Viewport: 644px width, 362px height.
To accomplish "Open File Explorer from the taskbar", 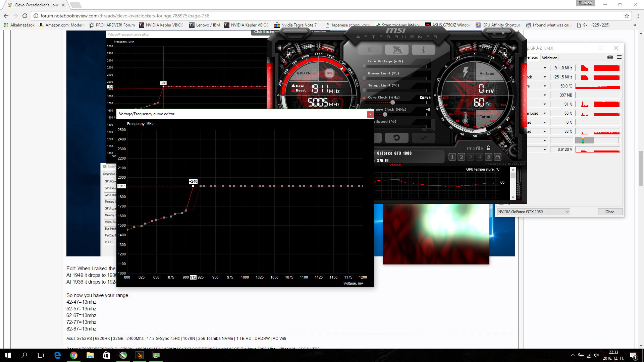I will (90, 355).
